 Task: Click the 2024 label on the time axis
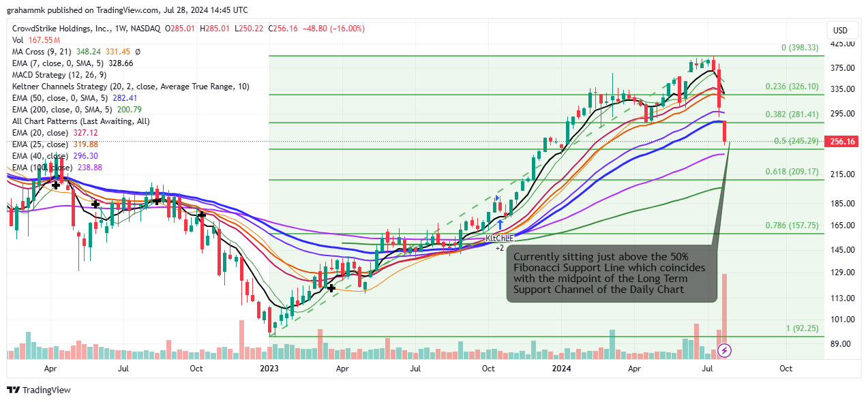[x=561, y=369]
